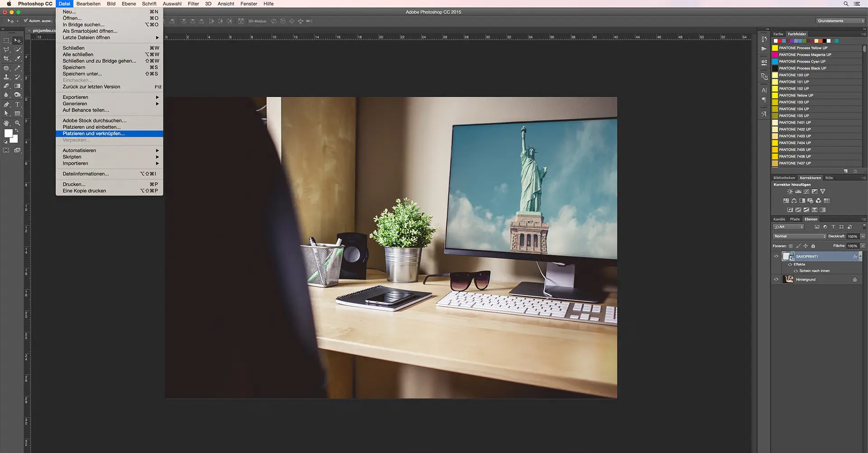The width and height of the screenshot is (868, 453).
Task: Pick the Gradient tool
Action: coord(17,85)
